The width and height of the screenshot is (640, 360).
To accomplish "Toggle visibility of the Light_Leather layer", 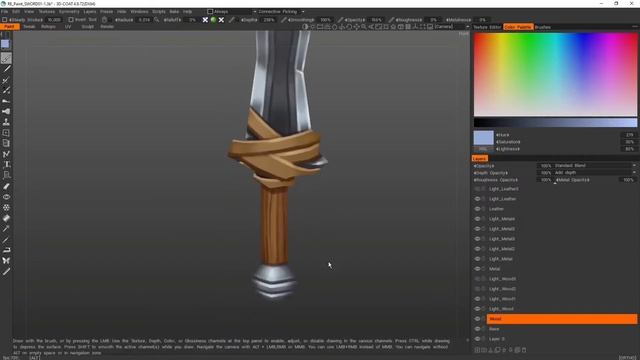I will pyautogui.click(x=477, y=199).
